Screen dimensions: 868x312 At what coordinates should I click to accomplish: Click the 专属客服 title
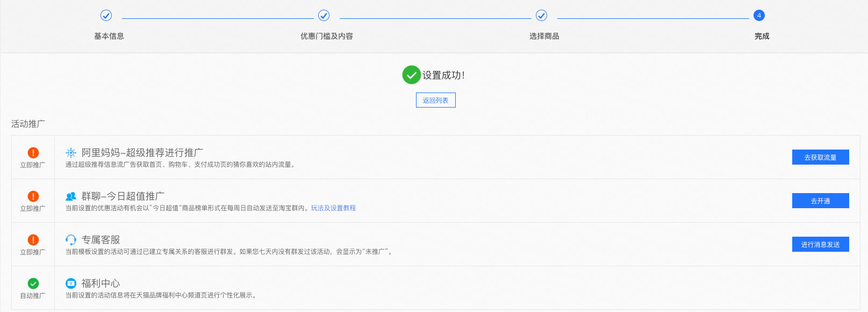(101, 240)
